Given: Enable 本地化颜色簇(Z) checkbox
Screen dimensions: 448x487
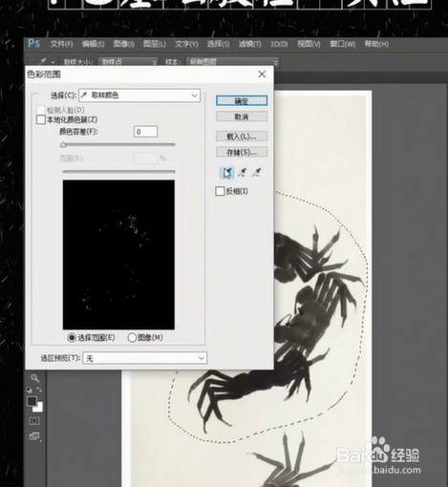Looking at the screenshot, I should coord(41,119).
